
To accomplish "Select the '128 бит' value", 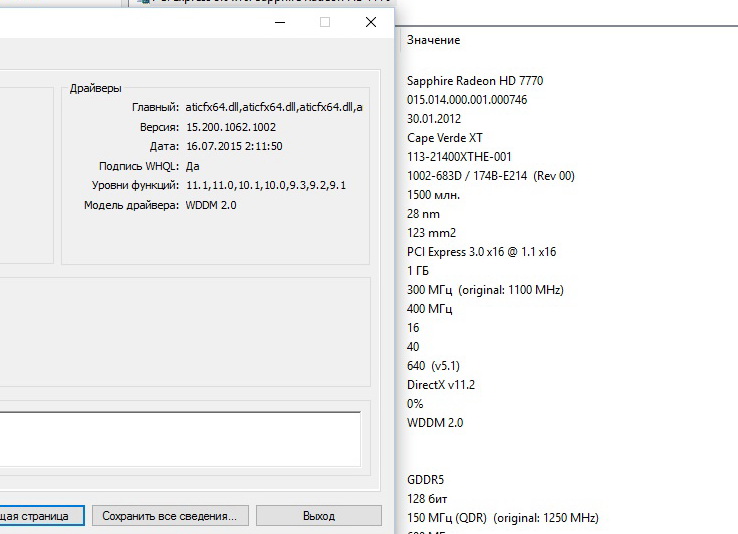I will [427, 499].
